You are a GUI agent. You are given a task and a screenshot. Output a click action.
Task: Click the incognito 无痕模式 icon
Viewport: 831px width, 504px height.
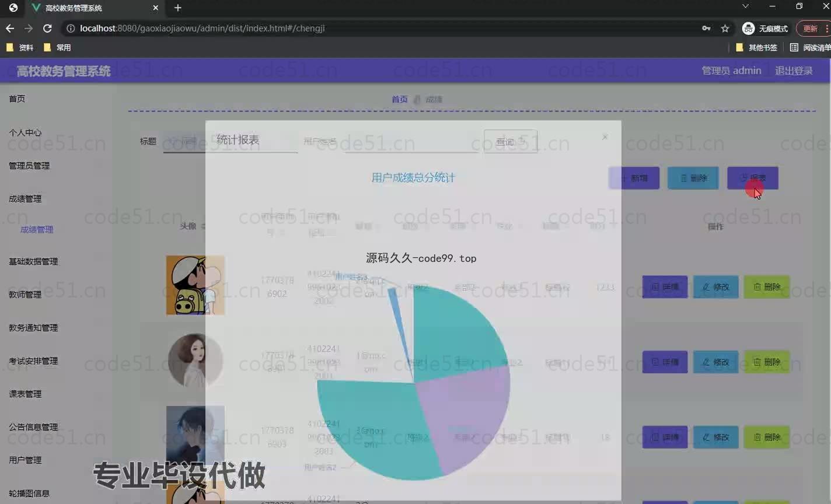click(x=748, y=28)
